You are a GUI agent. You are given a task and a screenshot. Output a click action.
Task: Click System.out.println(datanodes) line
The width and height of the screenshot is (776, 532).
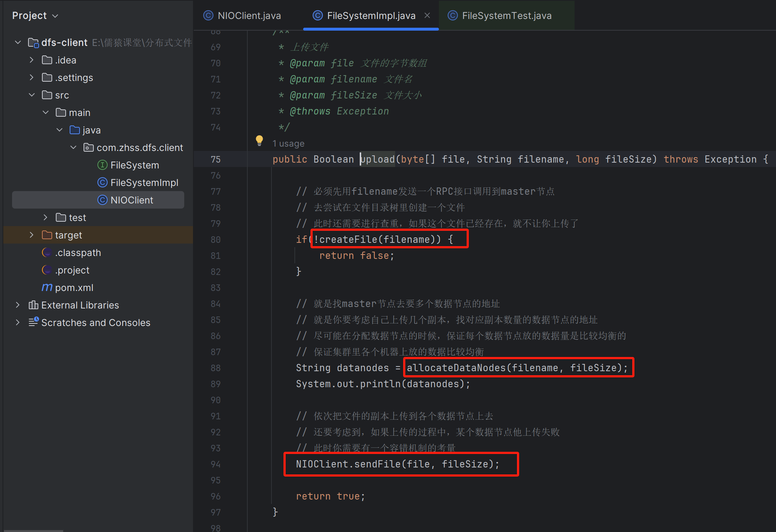point(383,384)
